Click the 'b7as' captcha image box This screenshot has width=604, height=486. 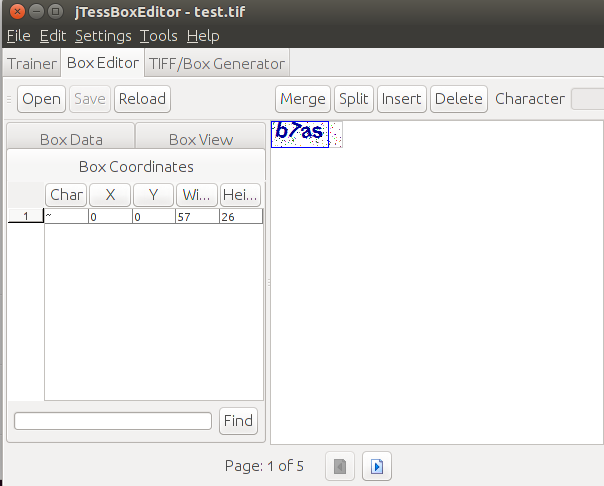(300, 134)
